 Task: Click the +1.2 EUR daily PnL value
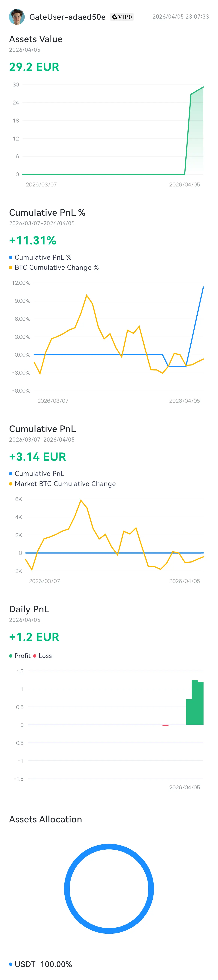34,637
